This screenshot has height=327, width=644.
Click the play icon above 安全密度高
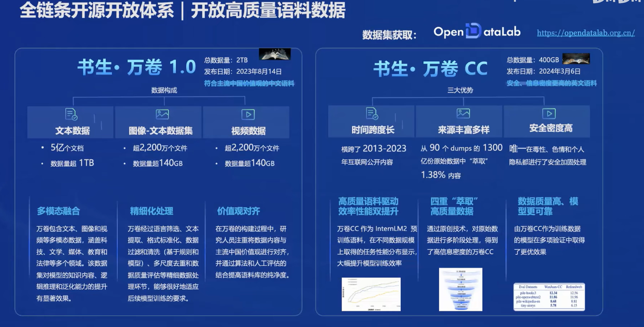(549, 114)
